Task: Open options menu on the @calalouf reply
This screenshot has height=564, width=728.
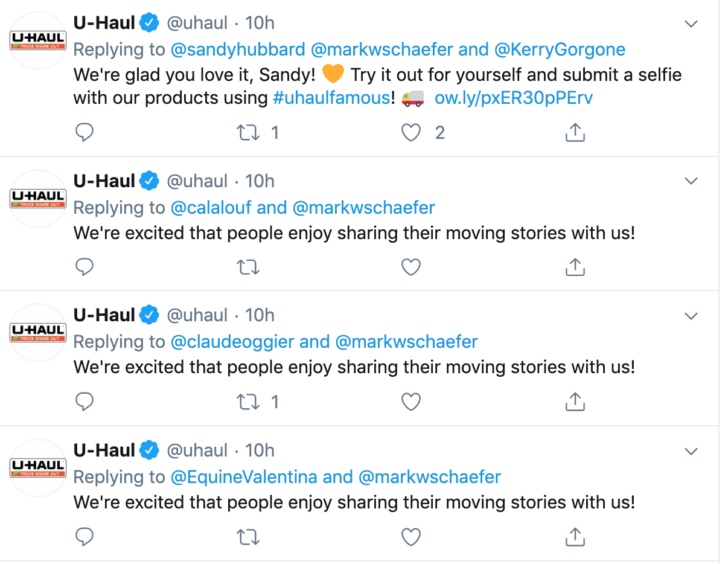Action: (691, 181)
